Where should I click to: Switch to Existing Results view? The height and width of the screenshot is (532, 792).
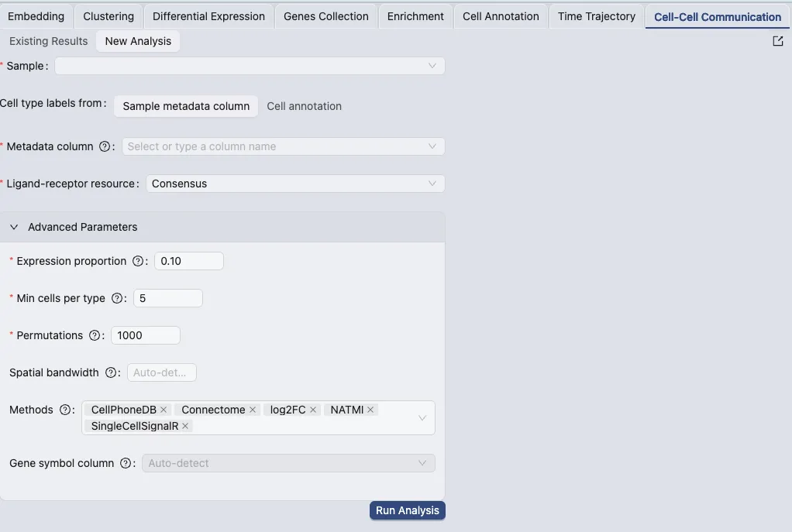(49, 41)
